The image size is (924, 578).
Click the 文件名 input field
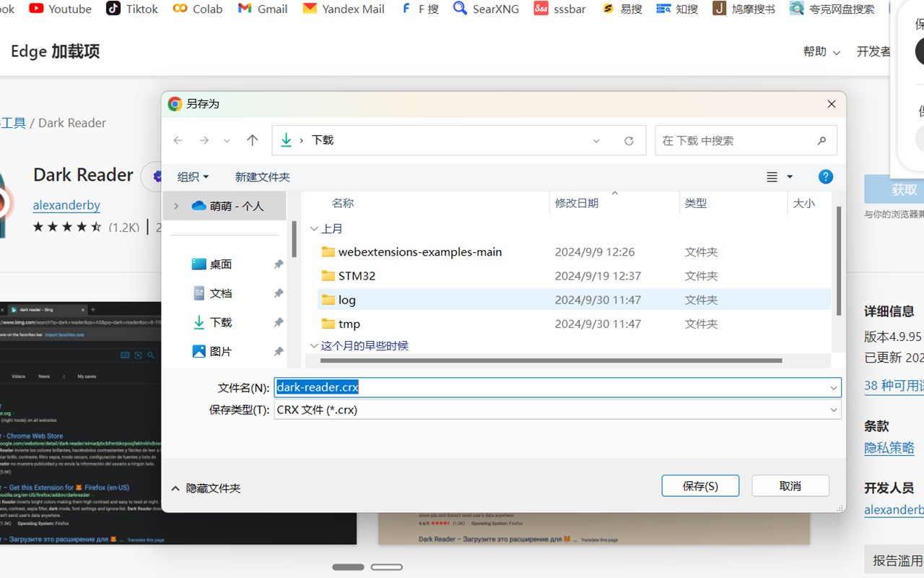pos(557,387)
